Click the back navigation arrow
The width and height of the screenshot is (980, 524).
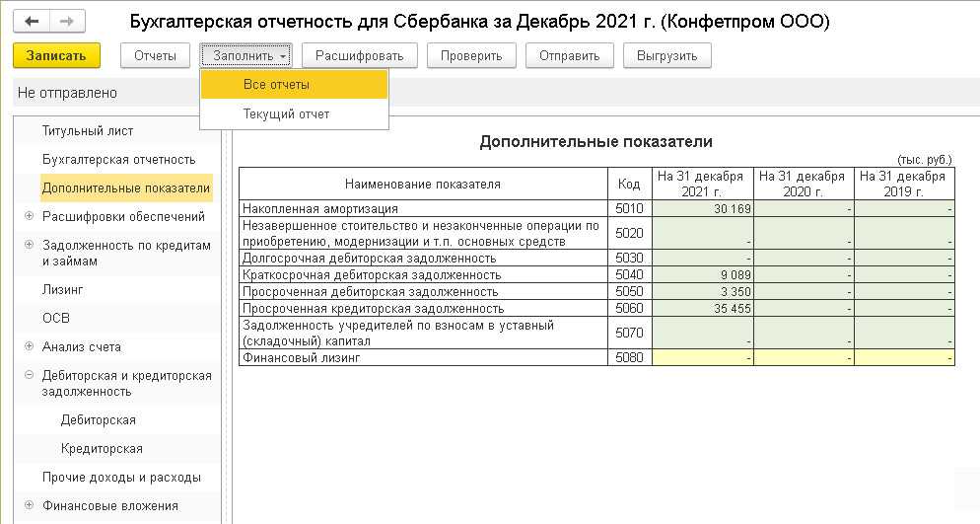(x=33, y=21)
